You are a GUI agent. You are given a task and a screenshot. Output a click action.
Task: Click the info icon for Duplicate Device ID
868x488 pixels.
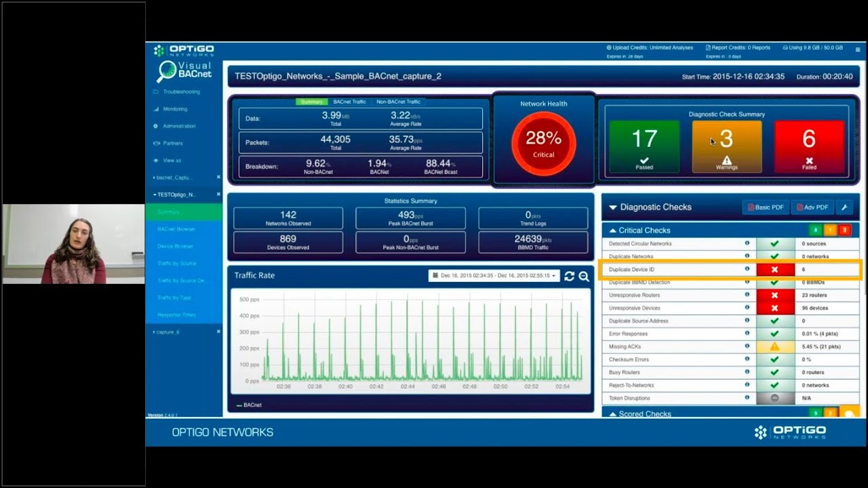tap(747, 269)
